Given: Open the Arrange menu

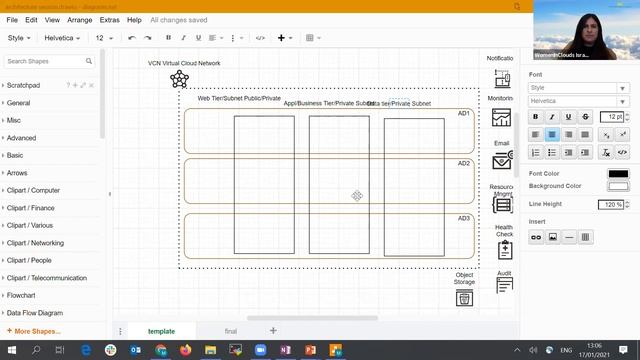Looking at the screenshot, I should 80,20.
